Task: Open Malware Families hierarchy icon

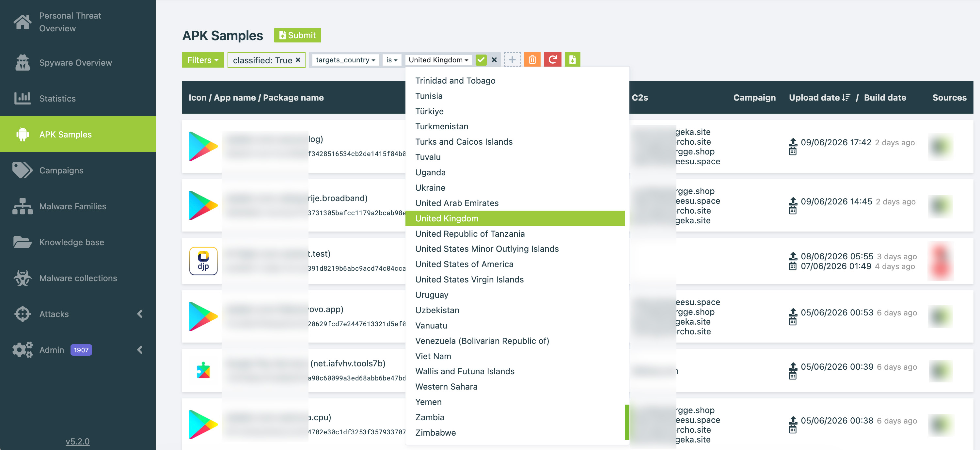Action: [23, 206]
